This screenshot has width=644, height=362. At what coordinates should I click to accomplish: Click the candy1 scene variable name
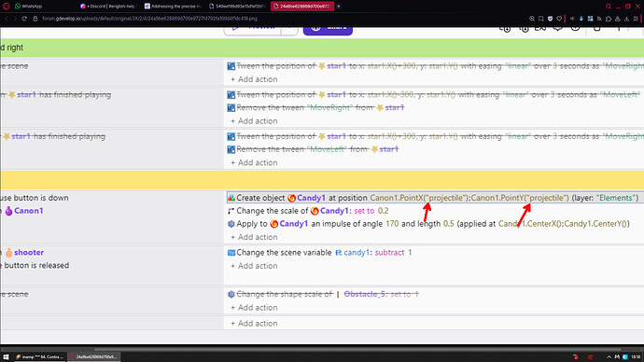[357, 253]
